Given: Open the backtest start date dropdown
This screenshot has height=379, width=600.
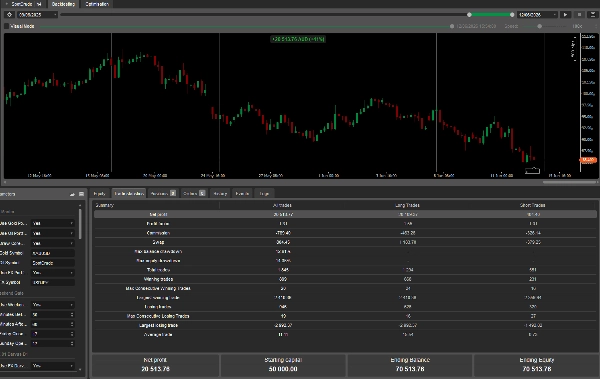Looking at the screenshot, I should pos(37,15).
